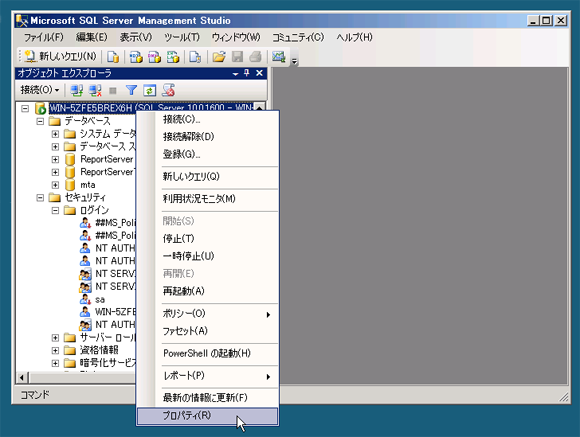Select the sa login entry
This screenshot has width=580, height=437.
coord(100,299)
